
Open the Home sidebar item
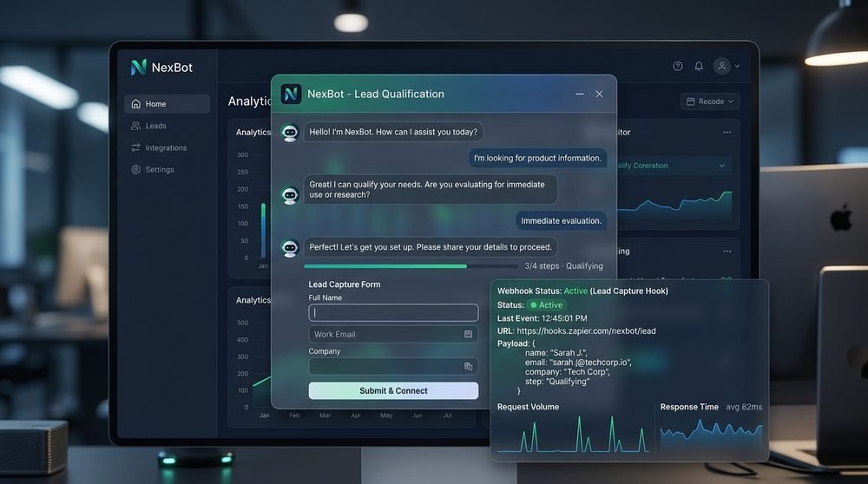(x=168, y=103)
